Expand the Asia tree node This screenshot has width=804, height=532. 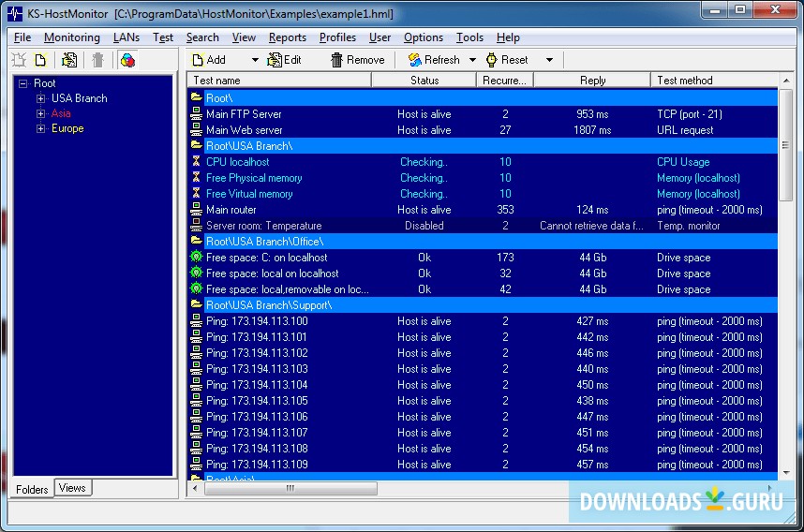point(40,113)
